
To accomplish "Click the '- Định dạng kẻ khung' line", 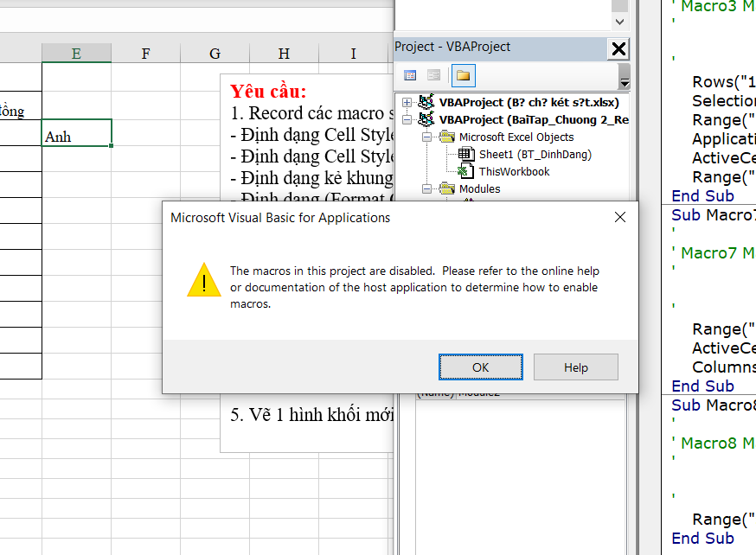I will pyautogui.click(x=312, y=178).
